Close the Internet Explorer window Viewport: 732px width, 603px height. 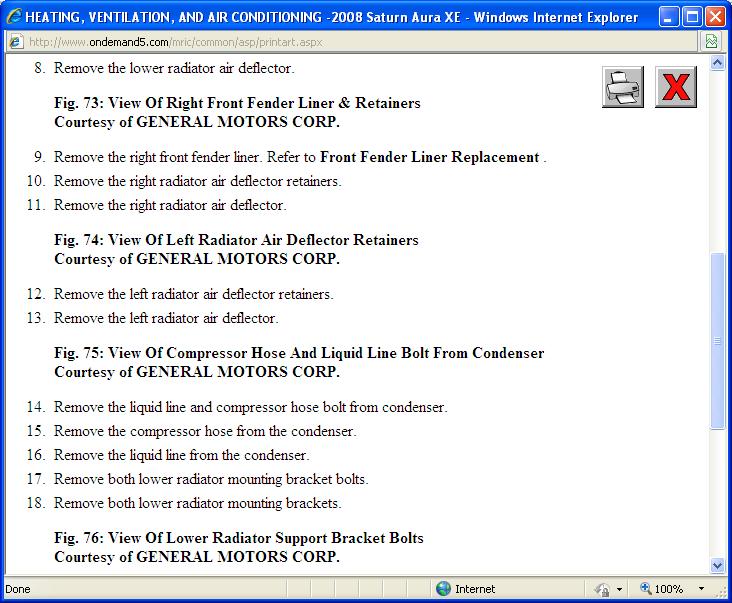[x=715, y=17]
